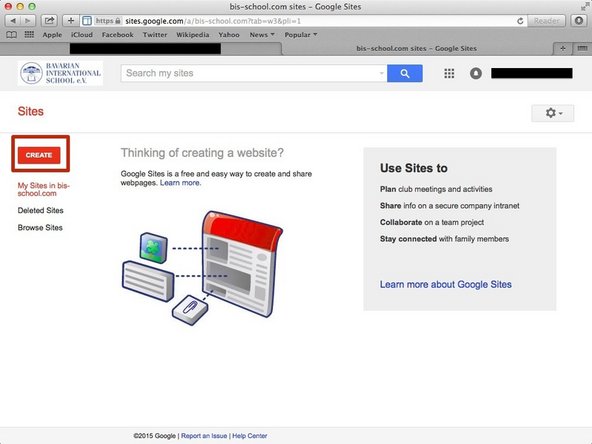This screenshot has height=444, width=592.
Task: Click the Bavarian International School logo
Action: 60,73
